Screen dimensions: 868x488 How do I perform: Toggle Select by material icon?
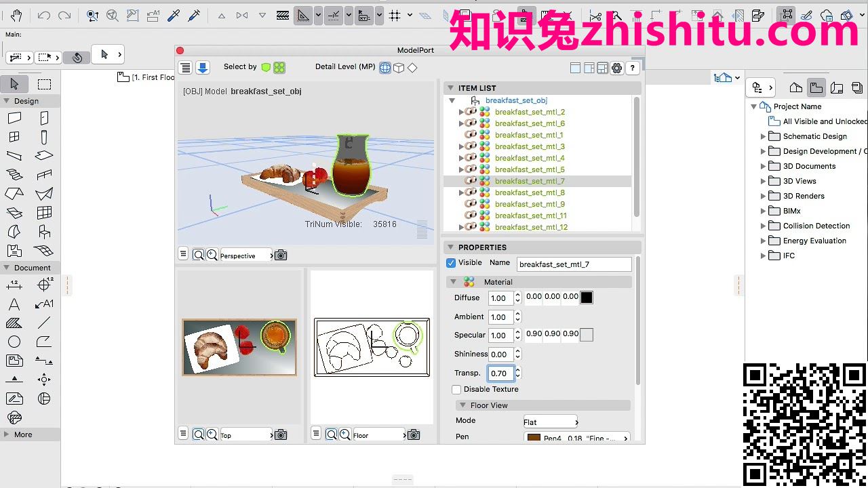(x=279, y=67)
